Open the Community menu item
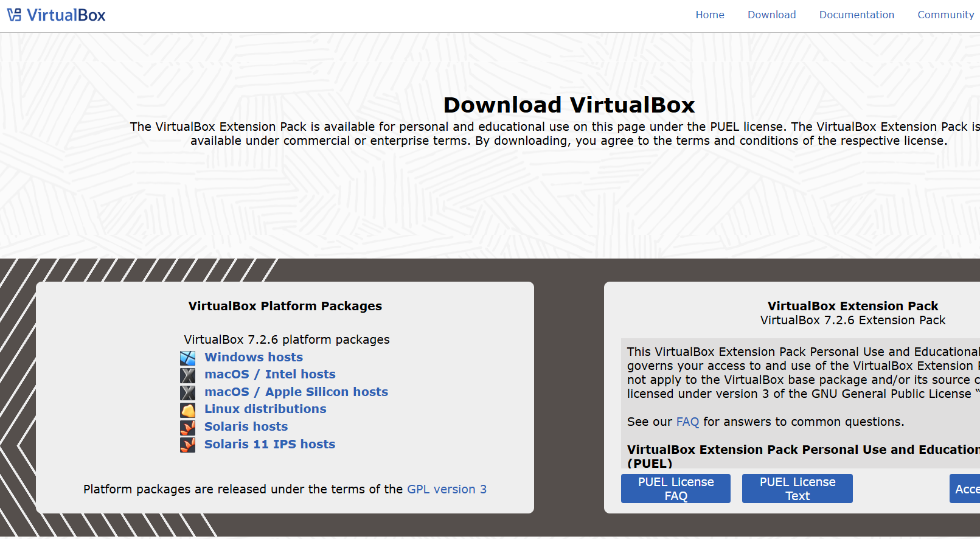The image size is (980, 539). click(x=945, y=15)
